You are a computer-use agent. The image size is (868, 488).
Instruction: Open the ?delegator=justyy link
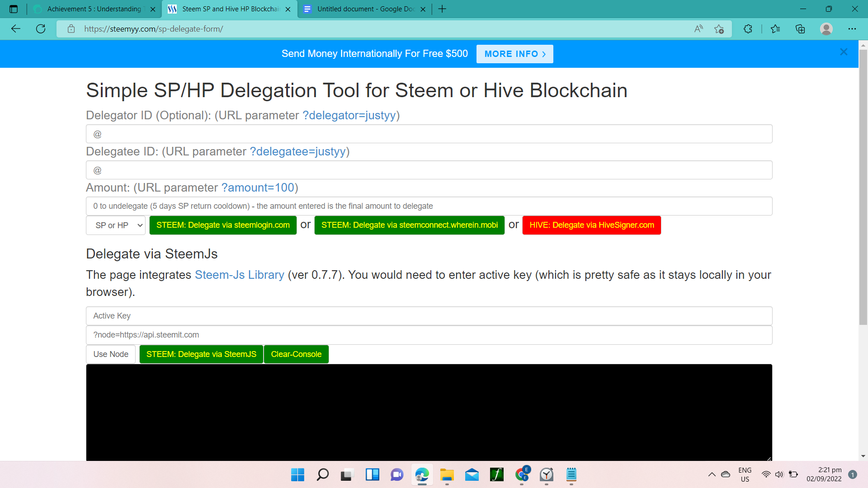pyautogui.click(x=349, y=115)
